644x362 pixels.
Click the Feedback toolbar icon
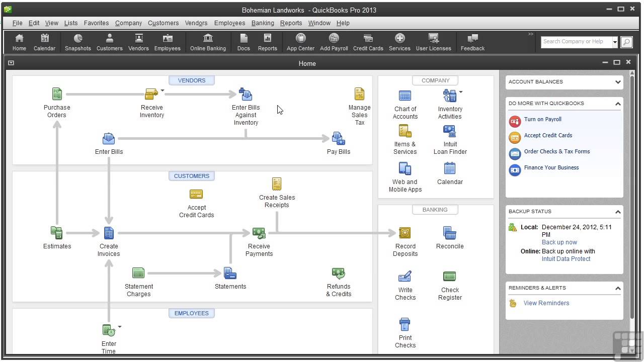click(x=472, y=42)
